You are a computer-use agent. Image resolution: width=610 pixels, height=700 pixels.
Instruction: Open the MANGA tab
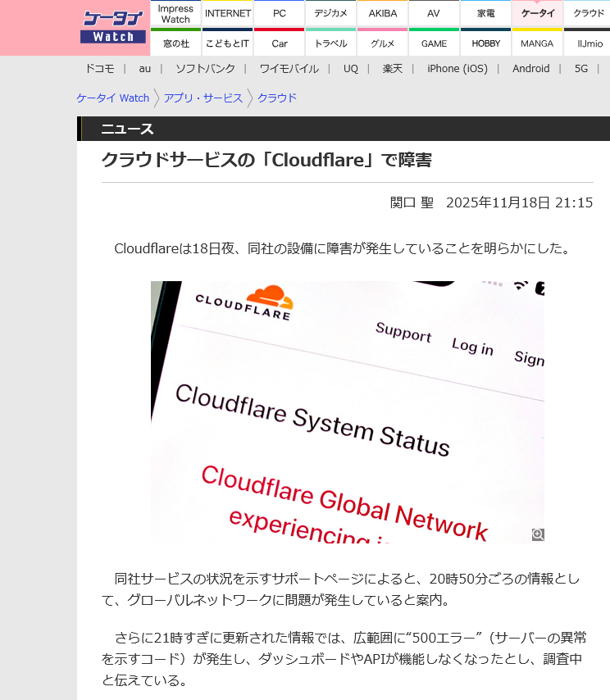[537, 43]
